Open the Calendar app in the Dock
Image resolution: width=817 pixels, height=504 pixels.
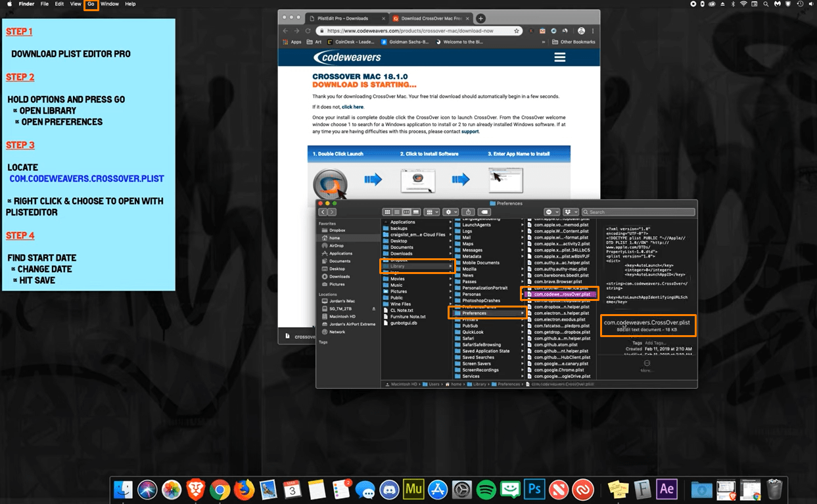click(x=292, y=489)
